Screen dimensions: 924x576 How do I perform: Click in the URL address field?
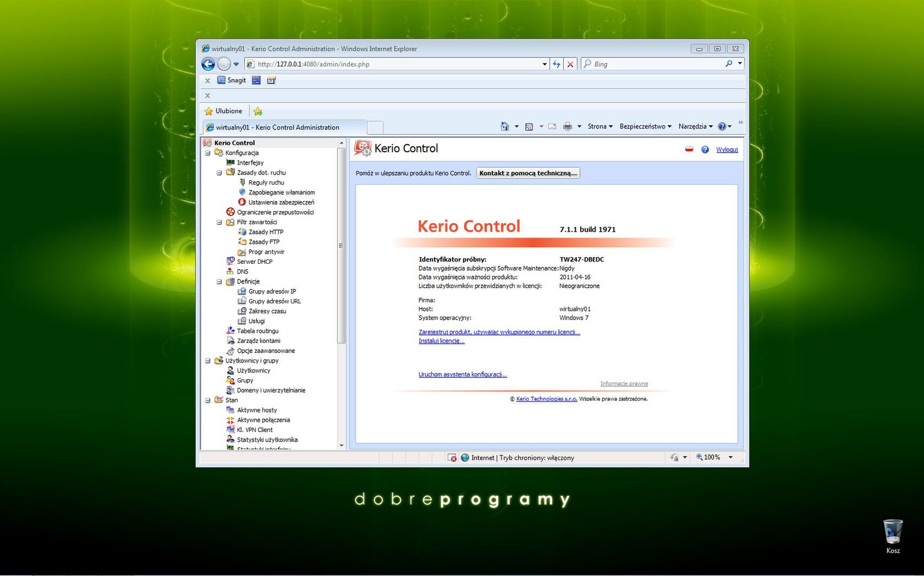tap(398, 64)
